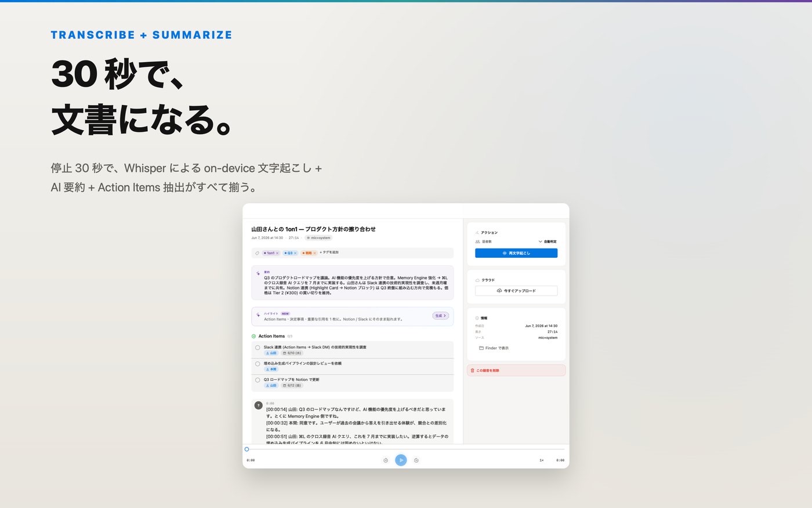Remove the 1on1 tag
This screenshot has height=508, width=812.
pos(277,253)
